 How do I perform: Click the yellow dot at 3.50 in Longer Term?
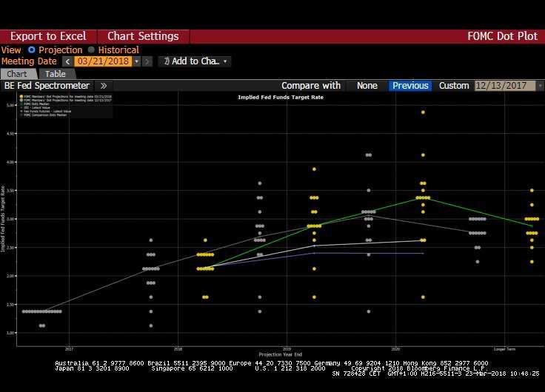(x=532, y=190)
